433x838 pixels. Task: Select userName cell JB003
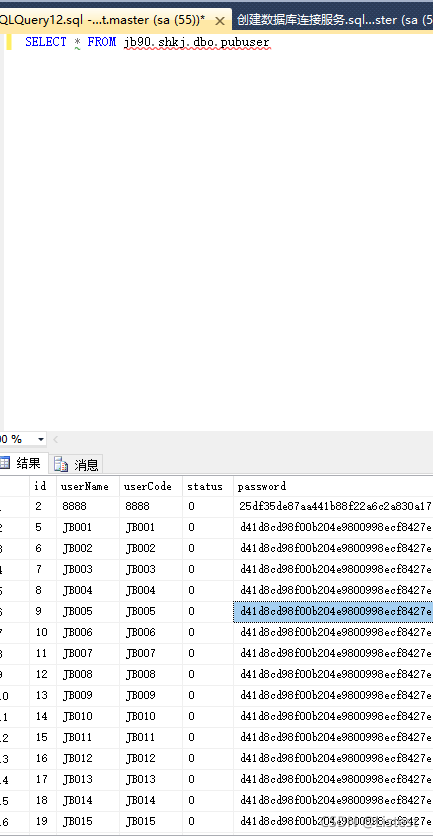88,569
